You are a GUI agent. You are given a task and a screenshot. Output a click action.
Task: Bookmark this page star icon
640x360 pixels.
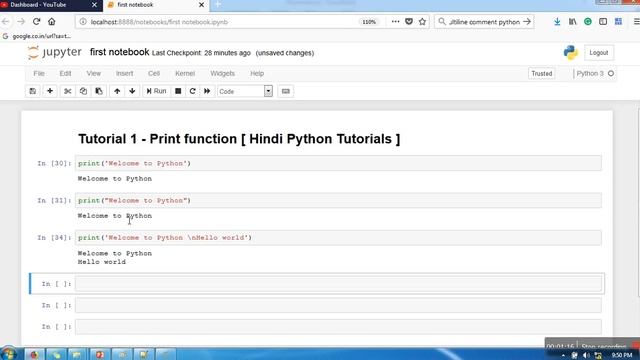(422, 22)
